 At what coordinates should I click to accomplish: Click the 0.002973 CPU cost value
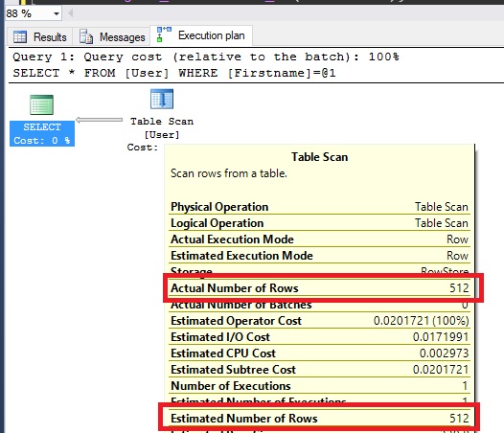coord(444,353)
